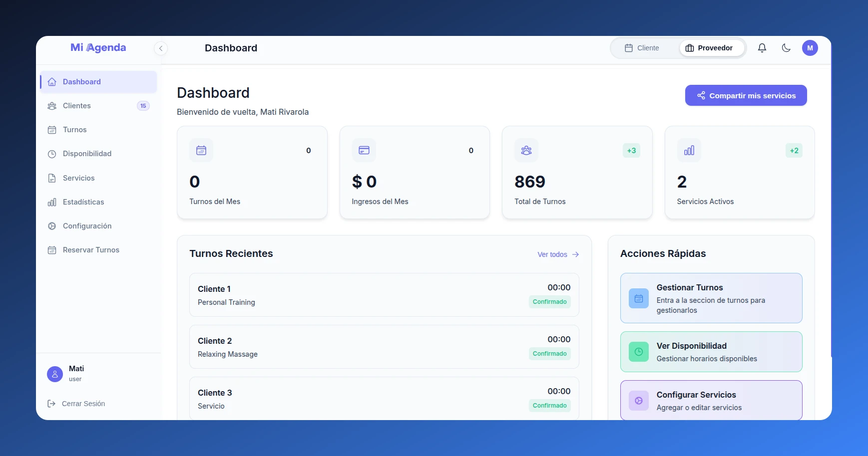The width and height of the screenshot is (868, 456).
Task: Click the +2 badge on Servicios Activos
Action: coord(794,151)
